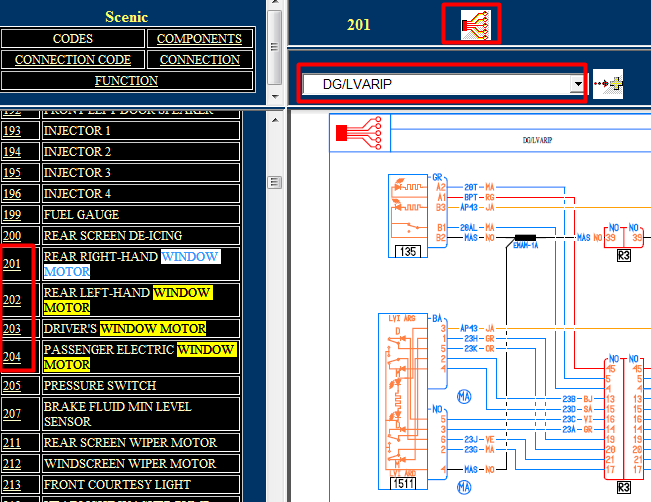Click component code 199 link
The width and height of the screenshot is (651, 502).
[12, 215]
